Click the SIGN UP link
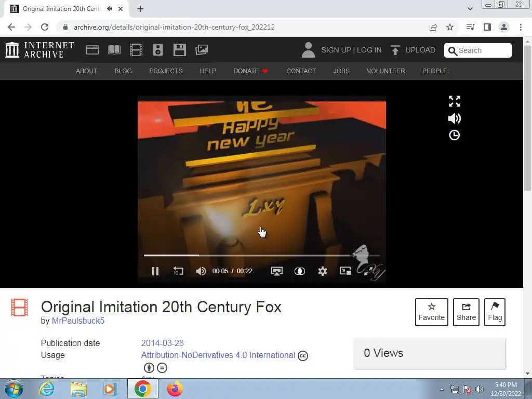This screenshot has width=532, height=399. [336, 50]
